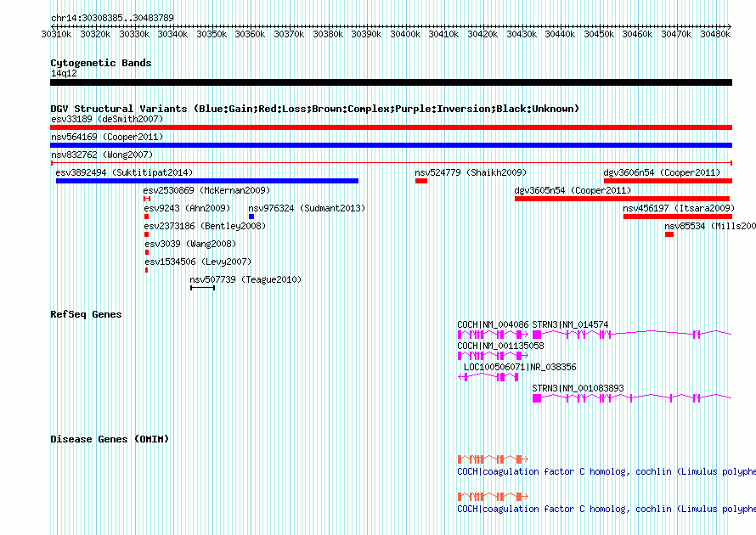Click the magenta STRN3 NM_001083893 gene glyph
Image resolution: width=756 pixels, height=535 pixels.
pyautogui.click(x=632, y=398)
